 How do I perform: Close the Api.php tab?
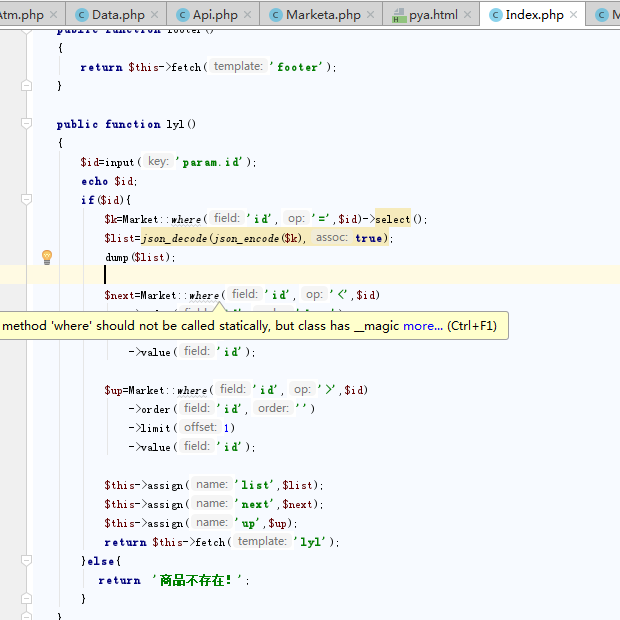point(248,15)
